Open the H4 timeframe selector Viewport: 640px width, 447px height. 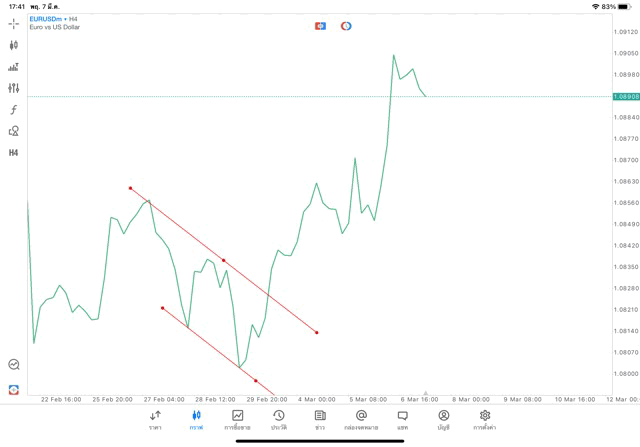(13, 153)
